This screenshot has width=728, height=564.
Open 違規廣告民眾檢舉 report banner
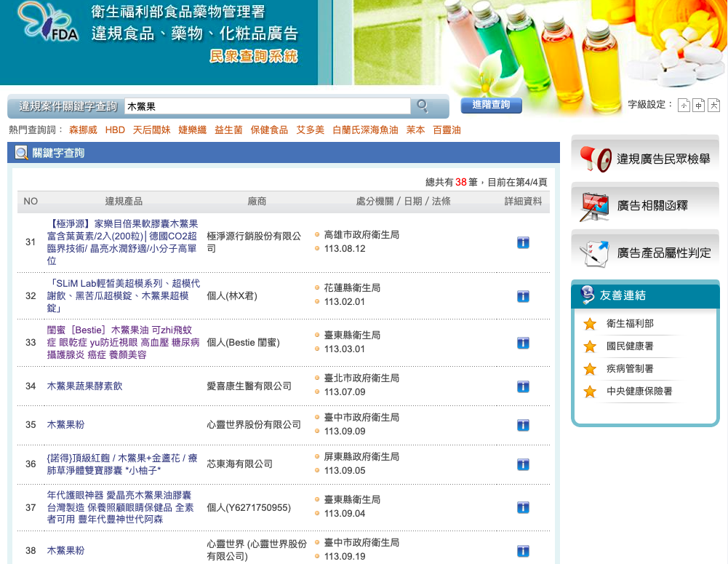[x=645, y=159]
